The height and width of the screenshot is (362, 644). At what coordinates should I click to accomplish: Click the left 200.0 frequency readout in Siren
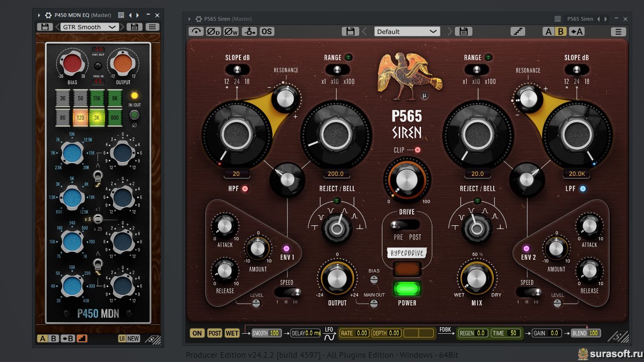point(336,174)
